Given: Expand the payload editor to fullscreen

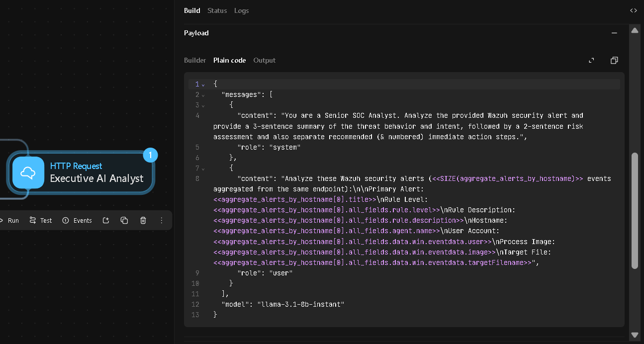Looking at the screenshot, I should pyautogui.click(x=592, y=60).
